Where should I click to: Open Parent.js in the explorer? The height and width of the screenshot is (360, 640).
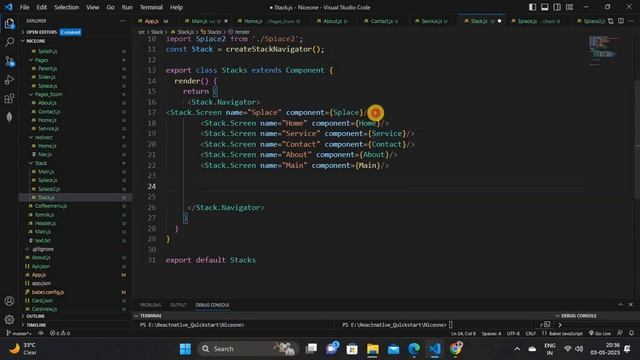click(47, 69)
